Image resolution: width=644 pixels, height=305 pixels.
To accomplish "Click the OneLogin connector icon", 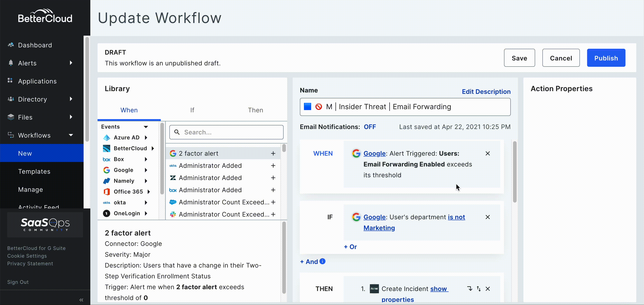I will 107,213.
